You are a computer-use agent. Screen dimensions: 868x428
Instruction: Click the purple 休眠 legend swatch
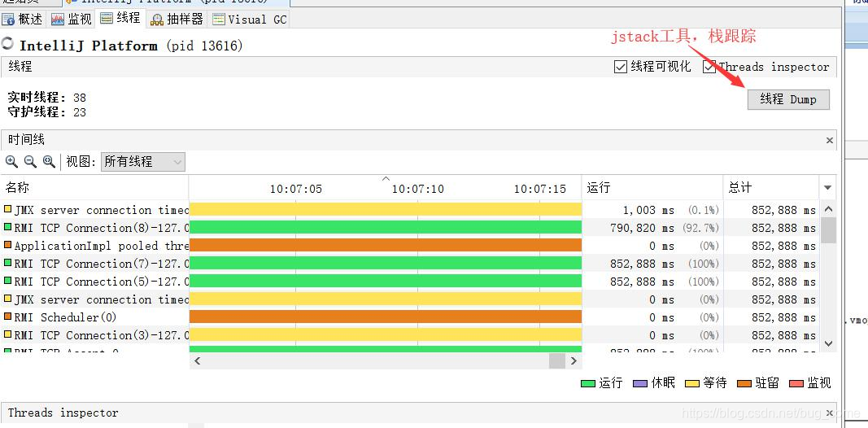coord(640,383)
